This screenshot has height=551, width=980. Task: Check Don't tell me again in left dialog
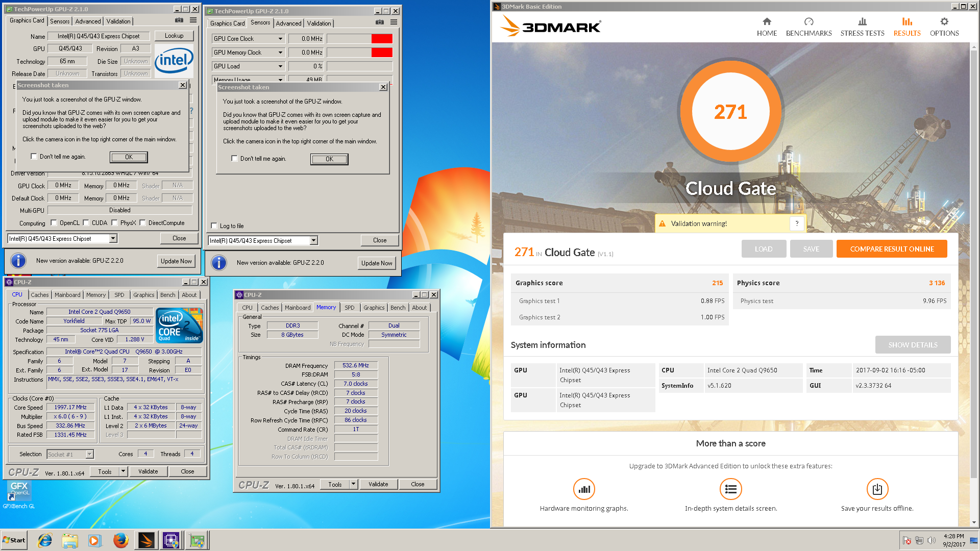pos(34,157)
